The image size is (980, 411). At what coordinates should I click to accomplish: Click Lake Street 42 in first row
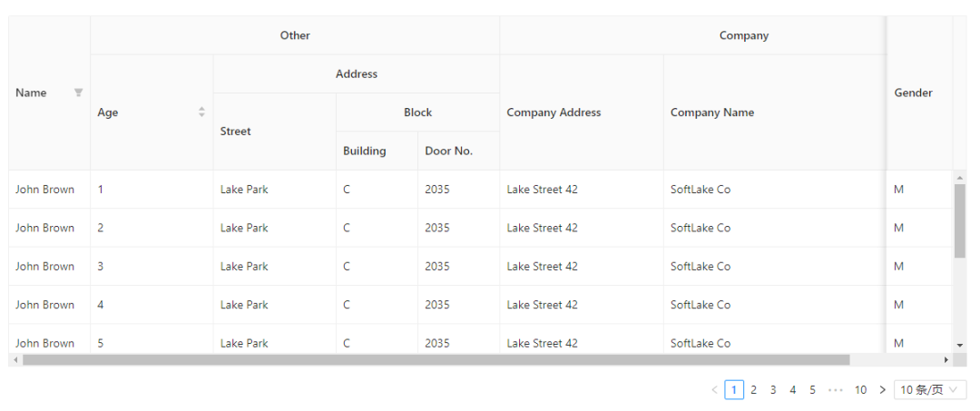pos(542,190)
